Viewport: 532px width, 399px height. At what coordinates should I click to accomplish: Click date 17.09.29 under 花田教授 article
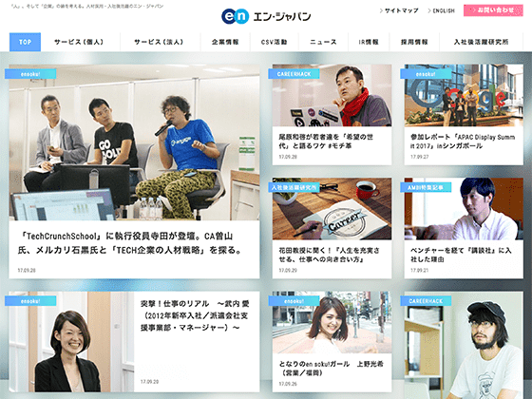point(288,271)
